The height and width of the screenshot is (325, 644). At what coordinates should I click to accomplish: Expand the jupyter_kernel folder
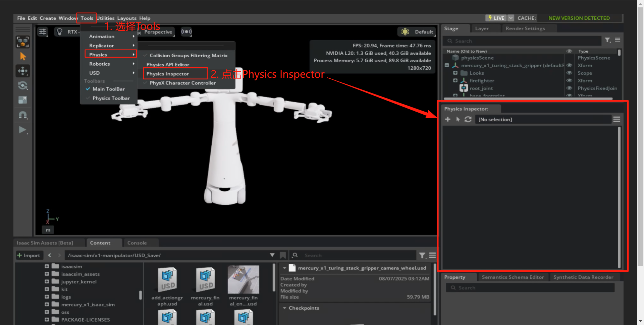(x=47, y=282)
